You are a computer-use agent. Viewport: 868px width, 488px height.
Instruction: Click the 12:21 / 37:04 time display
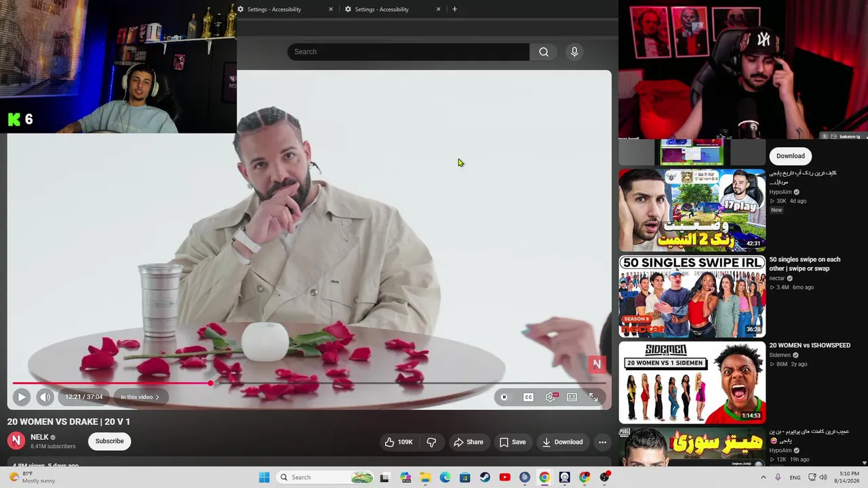84,397
